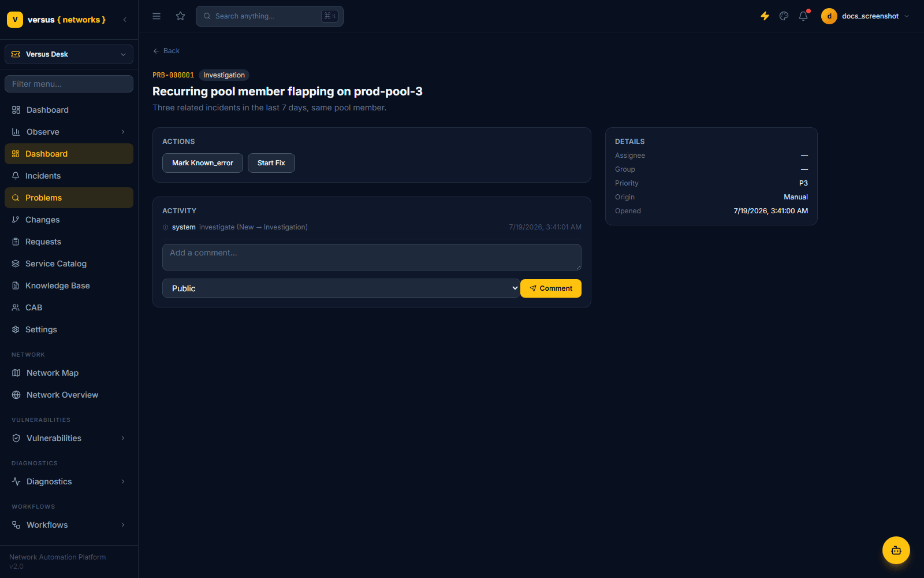
Task: Open the chatbot assistant floating button
Action: [x=896, y=550]
